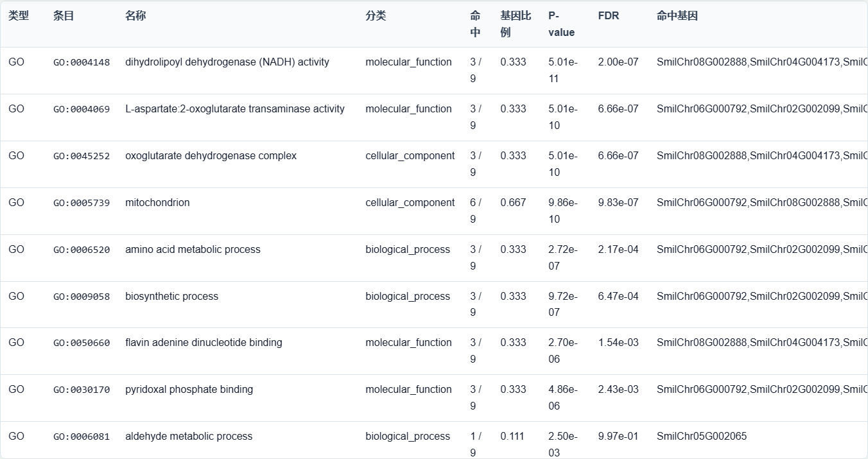Click the 基因比例 column header
Screen dimensions: 868x459
516,24
